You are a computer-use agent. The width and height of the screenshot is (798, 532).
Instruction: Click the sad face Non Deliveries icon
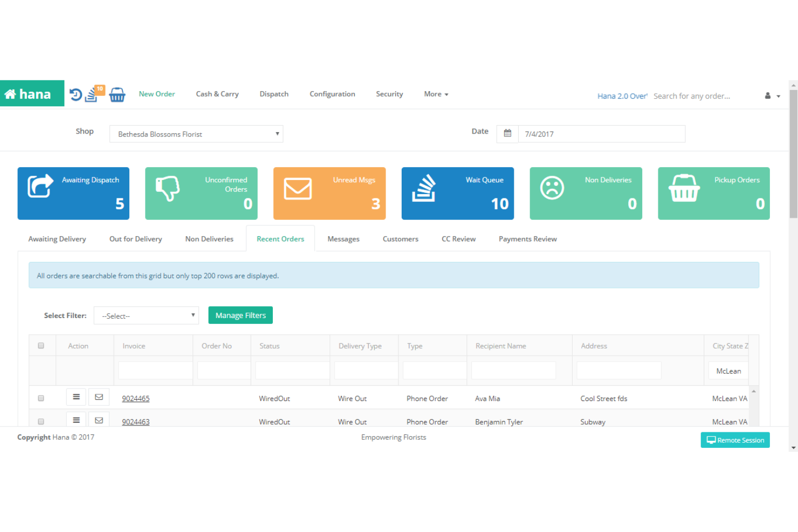[552, 188]
